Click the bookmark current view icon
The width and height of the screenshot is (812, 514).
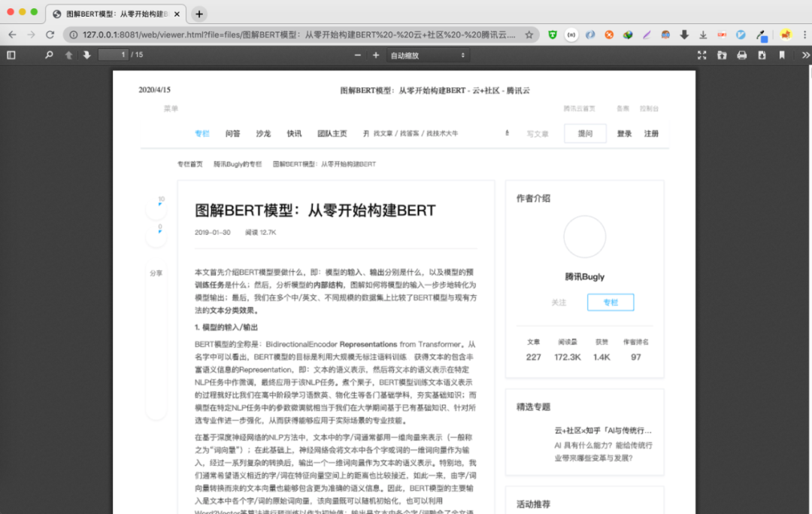(x=782, y=55)
